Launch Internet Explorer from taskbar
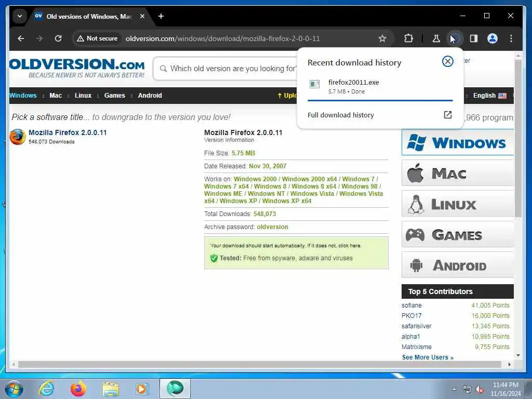The width and height of the screenshot is (532, 399). tap(46, 389)
